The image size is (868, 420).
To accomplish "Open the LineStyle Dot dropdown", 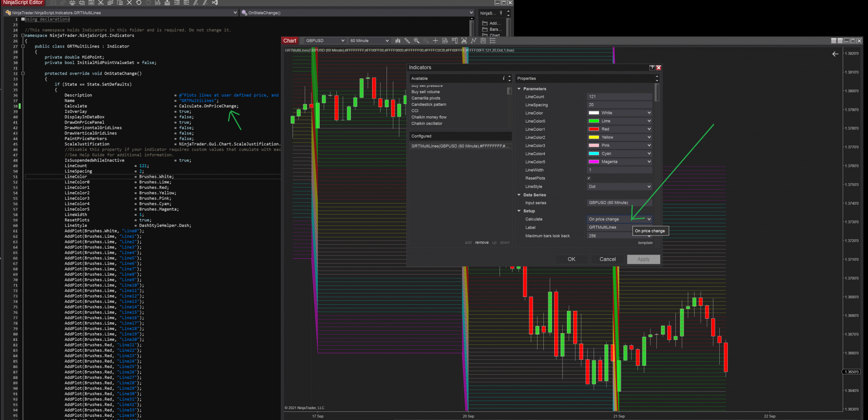I will point(619,187).
